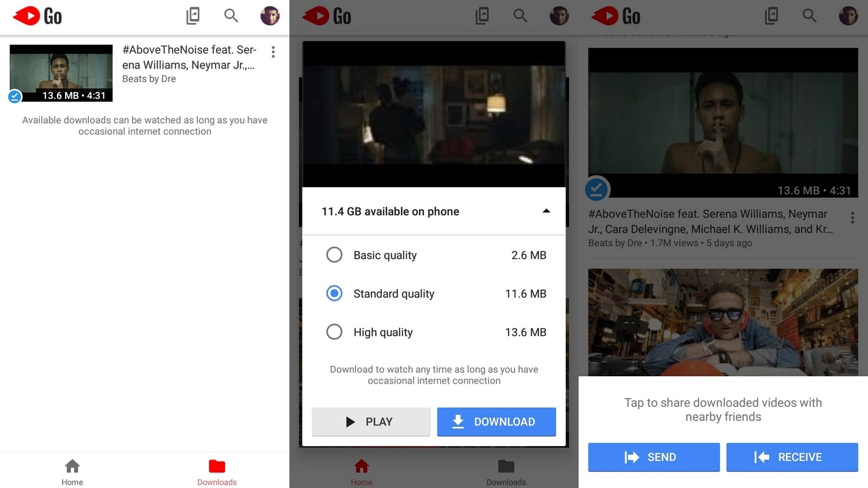The width and height of the screenshot is (868, 488).
Task: Open three-dot menu beside right screen video title
Action: [852, 218]
